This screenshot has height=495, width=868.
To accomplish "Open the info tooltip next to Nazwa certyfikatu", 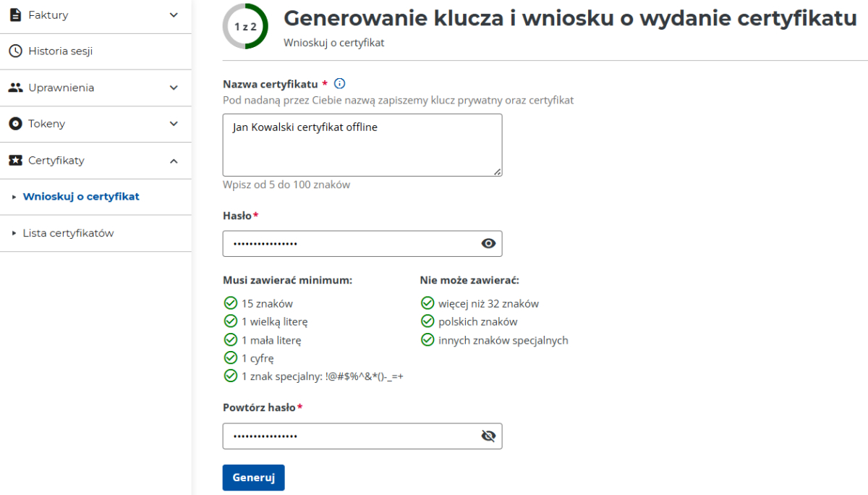I will [x=339, y=83].
